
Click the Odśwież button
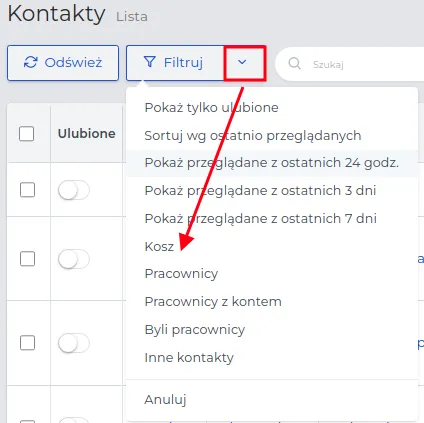click(63, 63)
